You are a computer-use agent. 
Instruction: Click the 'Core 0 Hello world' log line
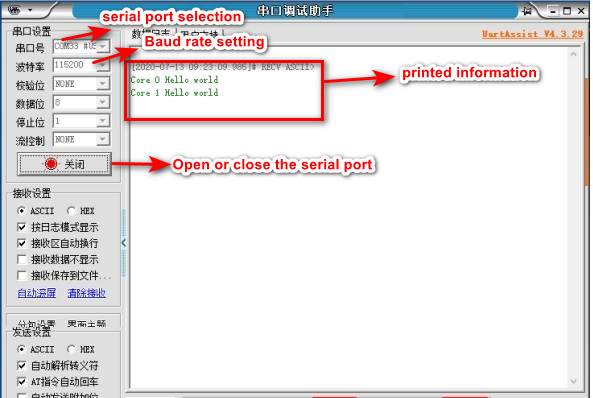[174, 80]
